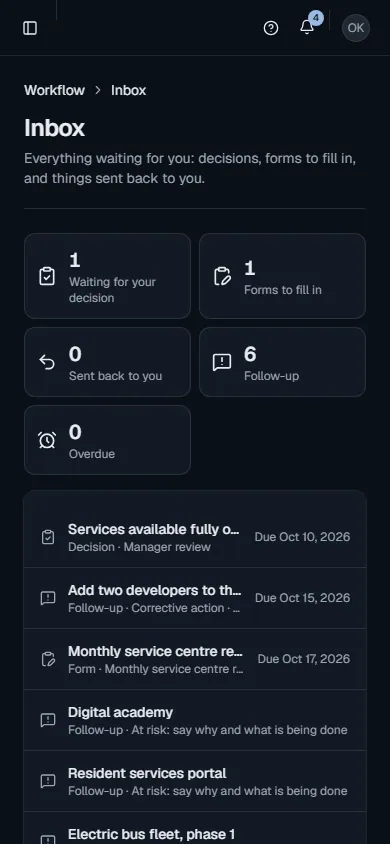The image size is (390, 844).
Task: Open the OK user avatar menu
Action: point(356,28)
